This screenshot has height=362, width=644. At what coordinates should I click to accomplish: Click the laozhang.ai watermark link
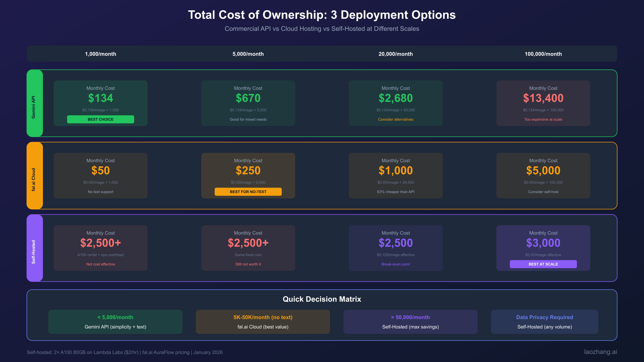tap(600, 352)
